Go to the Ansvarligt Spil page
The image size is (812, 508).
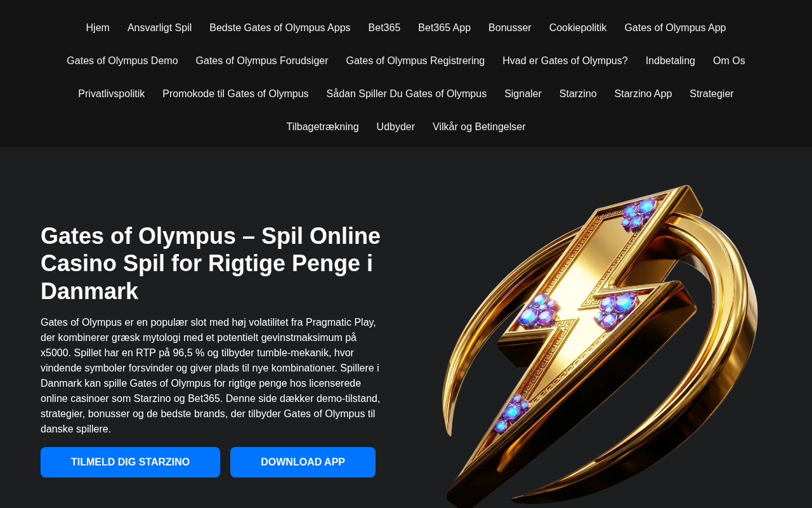pos(159,28)
